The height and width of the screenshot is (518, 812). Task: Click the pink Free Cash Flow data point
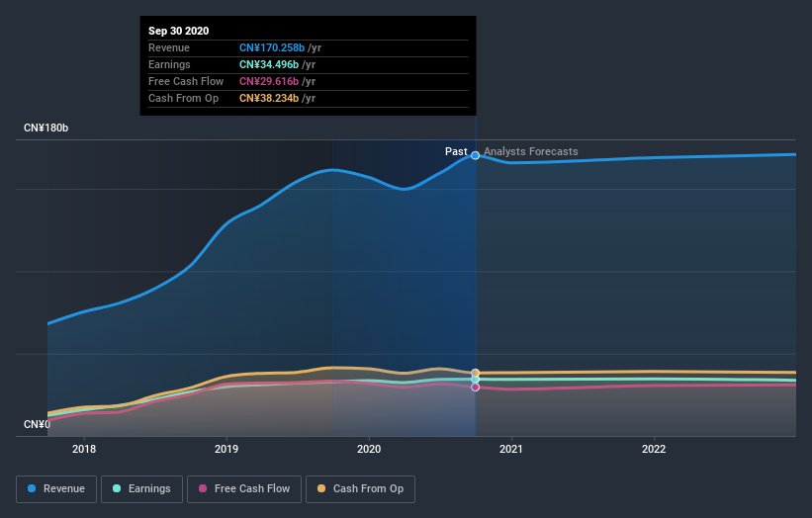(x=475, y=388)
